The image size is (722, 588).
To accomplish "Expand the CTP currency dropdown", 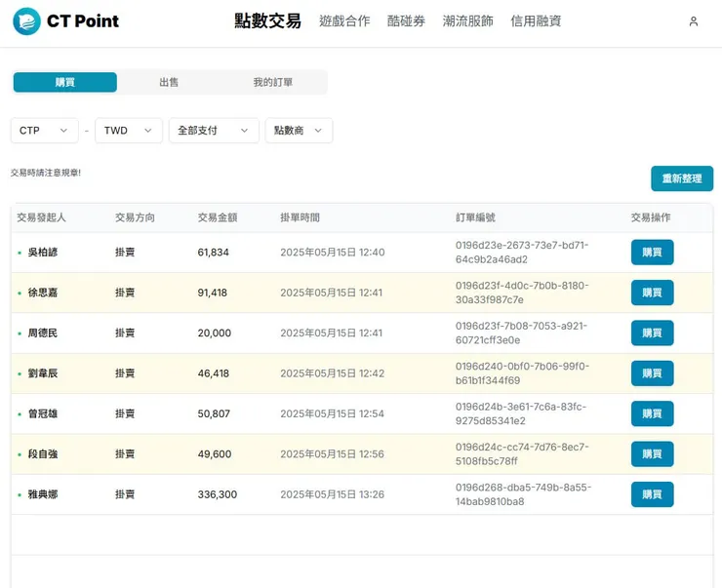I will pos(45,131).
